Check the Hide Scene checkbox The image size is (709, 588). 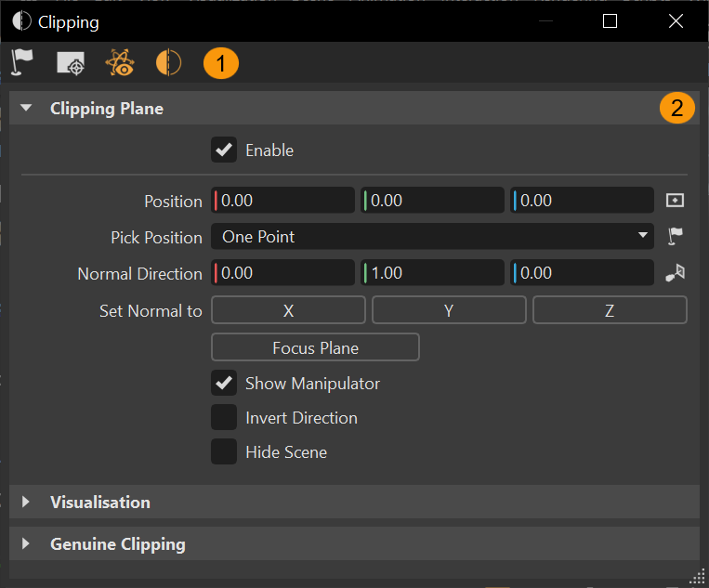coord(224,452)
